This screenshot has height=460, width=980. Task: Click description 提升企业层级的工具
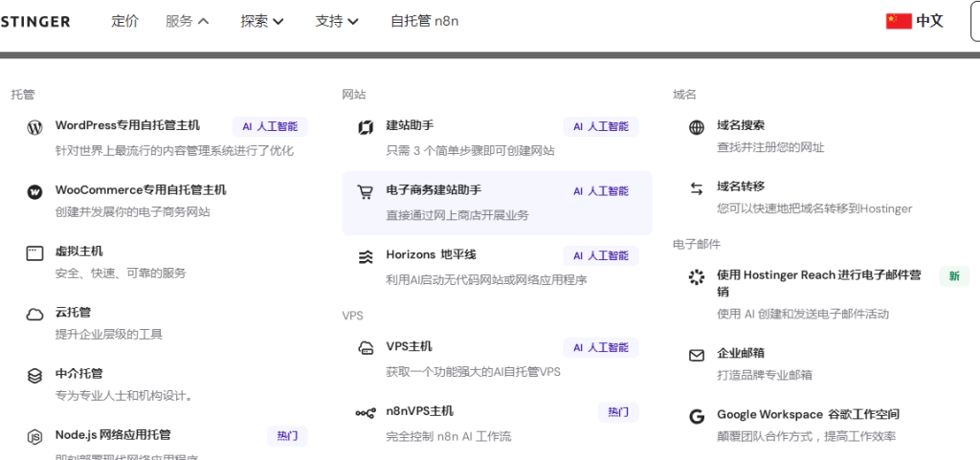pos(109,335)
